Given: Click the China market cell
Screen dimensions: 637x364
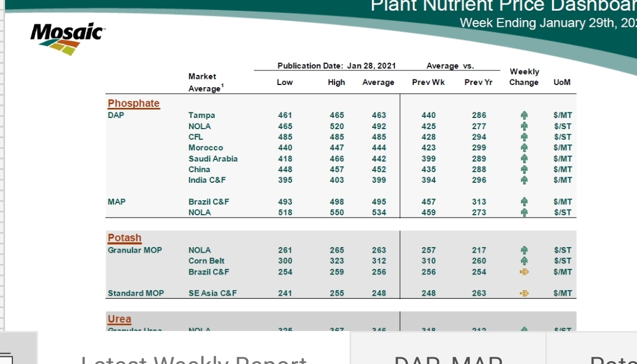Looking at the screenshot, I should coord(199,169).
